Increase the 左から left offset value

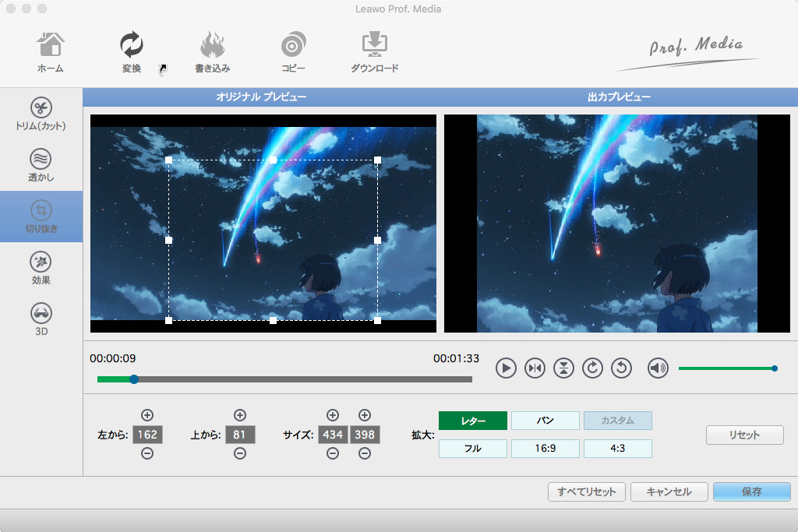click(x=147, y=415)
